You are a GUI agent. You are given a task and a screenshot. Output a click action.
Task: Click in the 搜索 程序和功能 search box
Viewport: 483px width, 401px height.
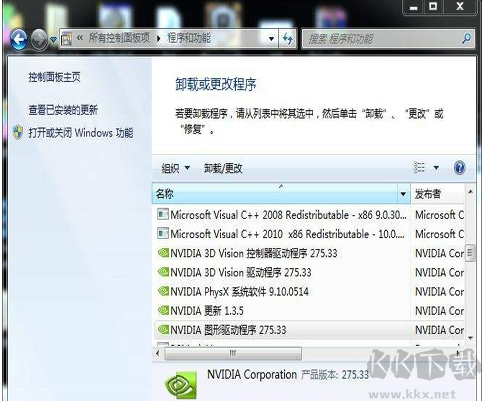[382, 39]
